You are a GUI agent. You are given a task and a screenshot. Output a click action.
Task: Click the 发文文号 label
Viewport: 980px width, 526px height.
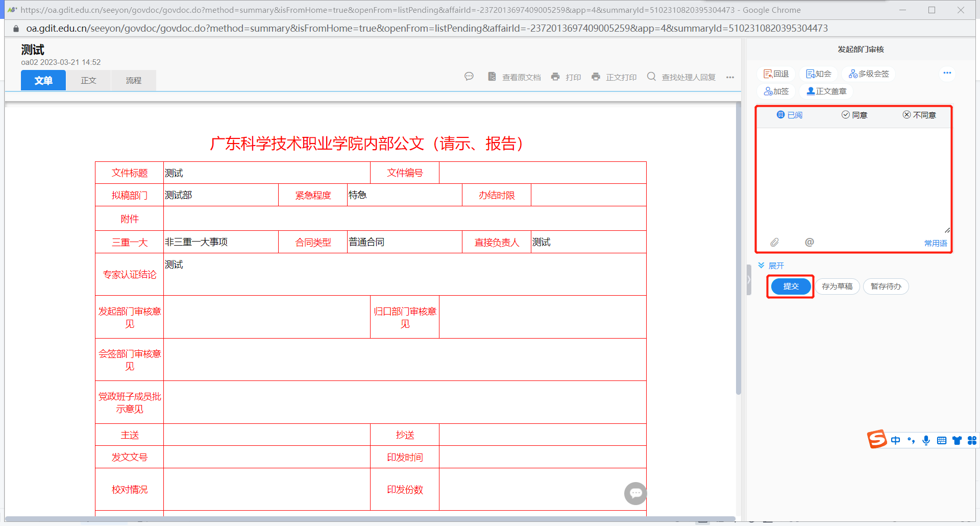pos(130,457)
